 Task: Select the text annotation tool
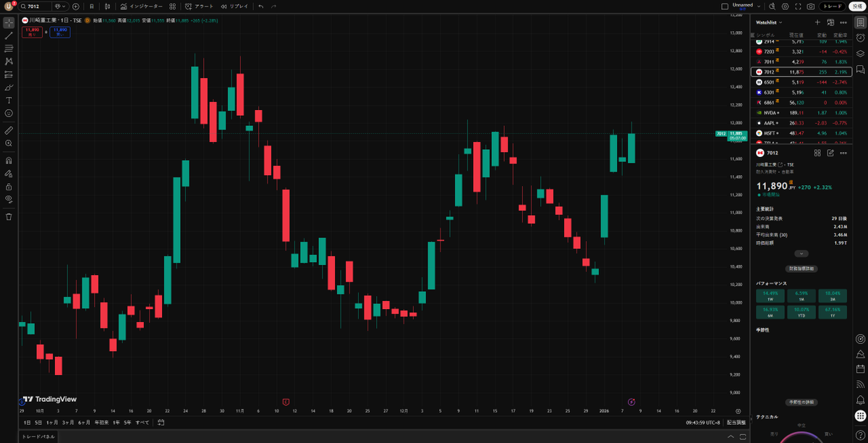click(x=9, y=101)
